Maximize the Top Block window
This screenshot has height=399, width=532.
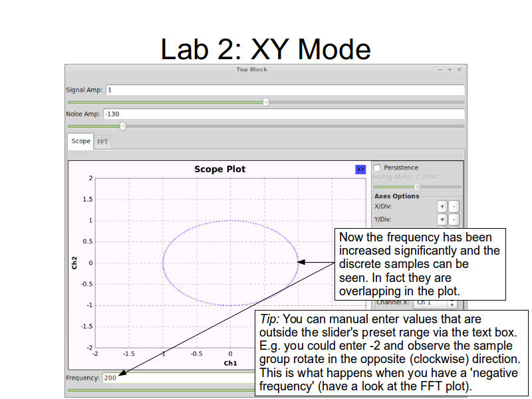[x=449, y=69]
